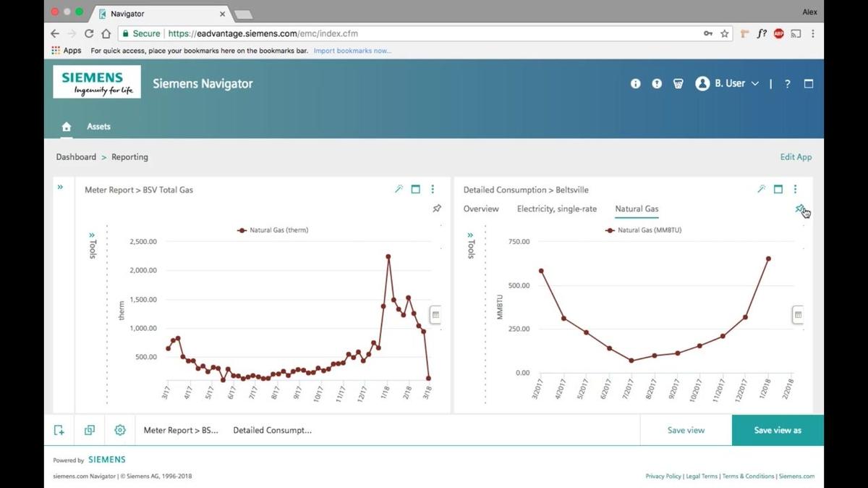This screenshot has width=868, height=488.
Task: Show data table for Meter Report chart
Action: [x=435, y=315]
